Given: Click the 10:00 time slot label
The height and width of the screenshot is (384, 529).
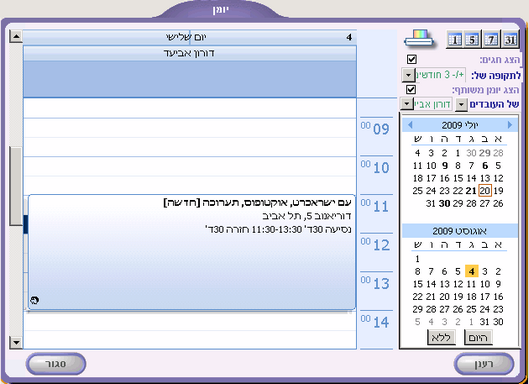Looking at the screenshot, I should coord(375,167).
